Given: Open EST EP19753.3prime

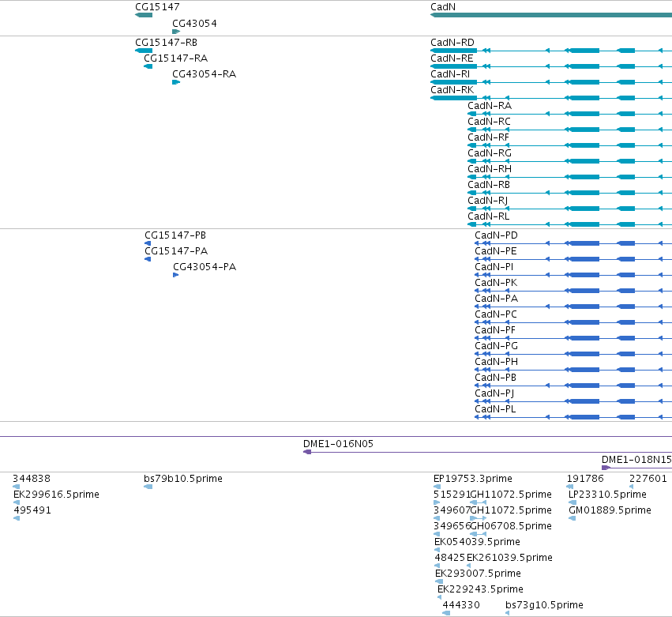Looking at the screenshot, I should (473, 479).
